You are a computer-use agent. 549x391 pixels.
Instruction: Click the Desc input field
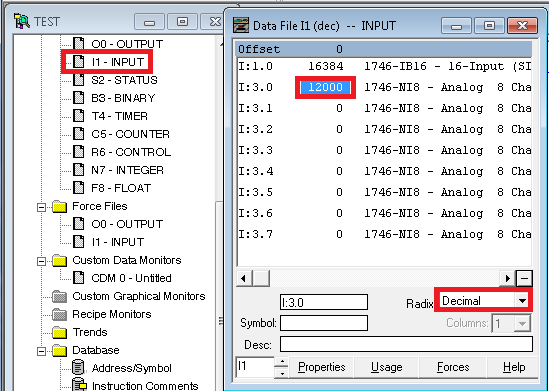click(x=406, y=344)
